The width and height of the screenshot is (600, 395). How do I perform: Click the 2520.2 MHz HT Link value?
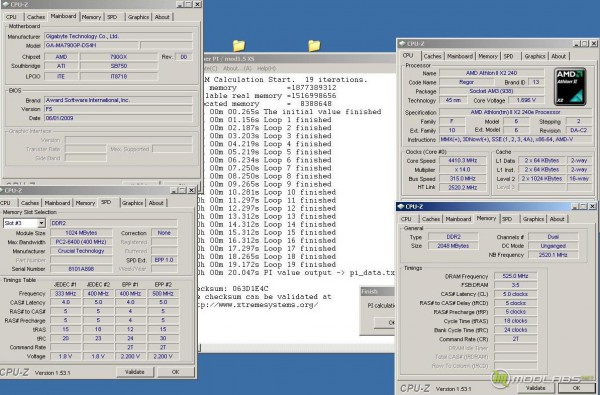463,188
